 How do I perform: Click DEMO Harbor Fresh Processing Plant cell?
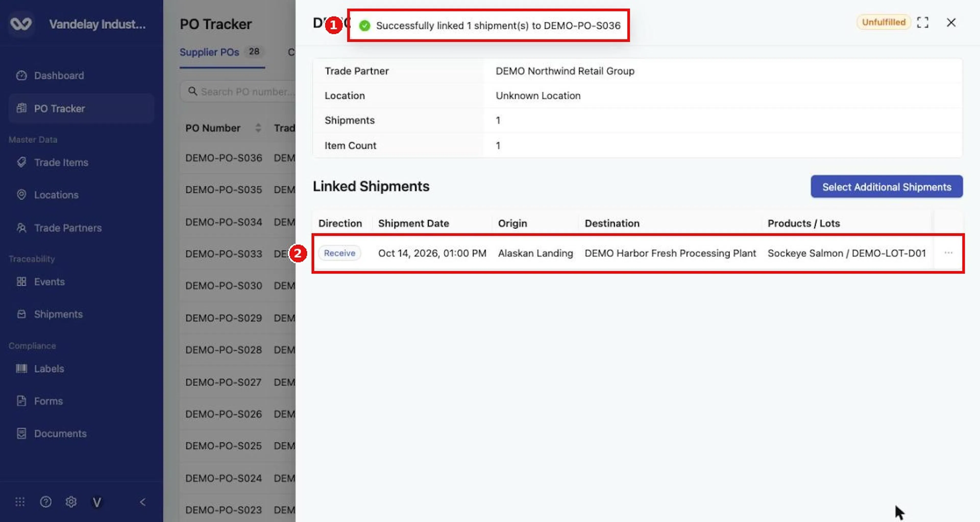pyautogui.click(x=670, y=253)
